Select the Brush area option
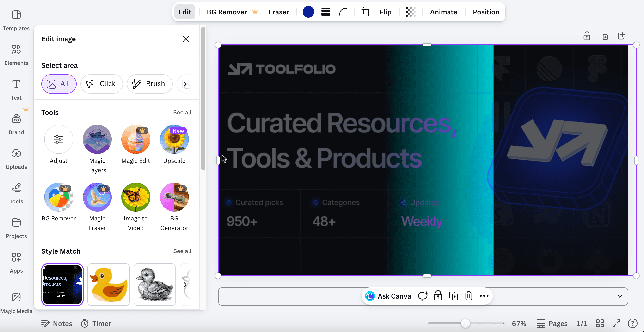 coord(149,84)
